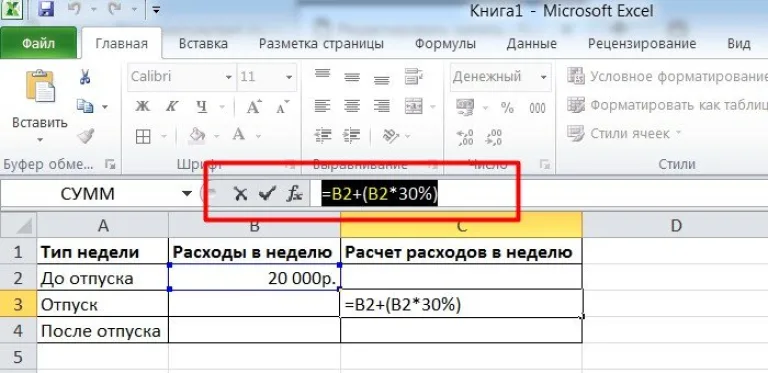Image resolution: width=768 pixels, height=373 pixels.
Task: Click the Align Text Left icon
Action: (x=322, y=106)
